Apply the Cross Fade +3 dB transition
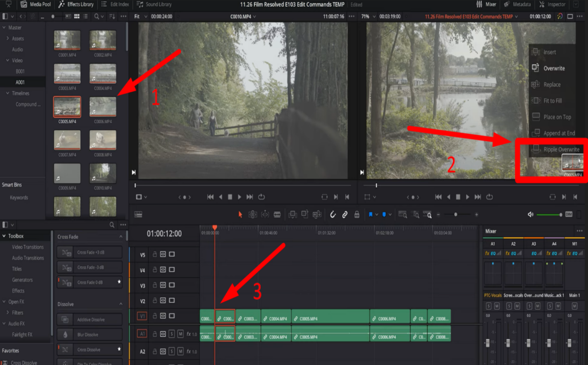 point(89,253)
